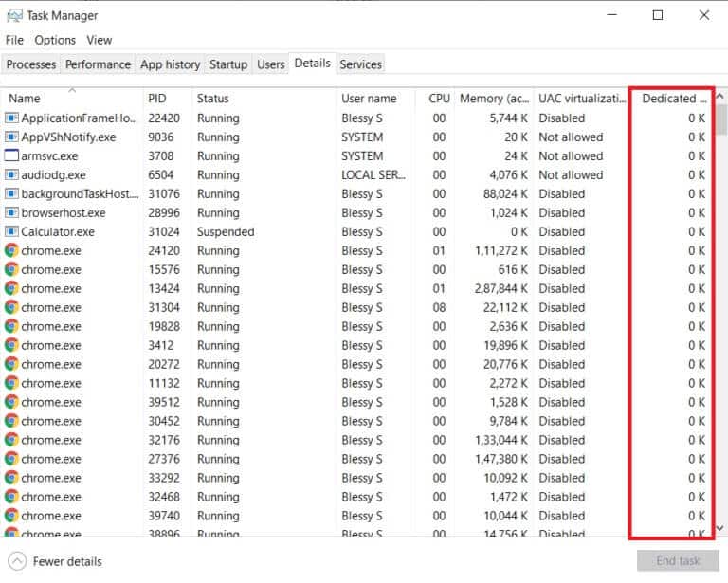Click the armsvc.exe process icon
Screen dimensions: 728x583
[x=11, y=156]
